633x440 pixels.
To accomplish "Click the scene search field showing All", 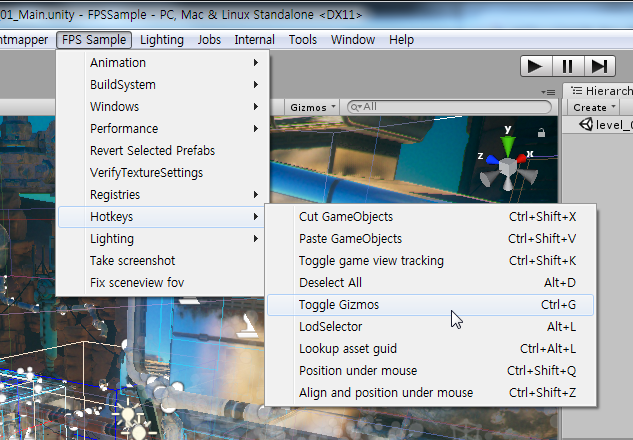I will [449, 107].
